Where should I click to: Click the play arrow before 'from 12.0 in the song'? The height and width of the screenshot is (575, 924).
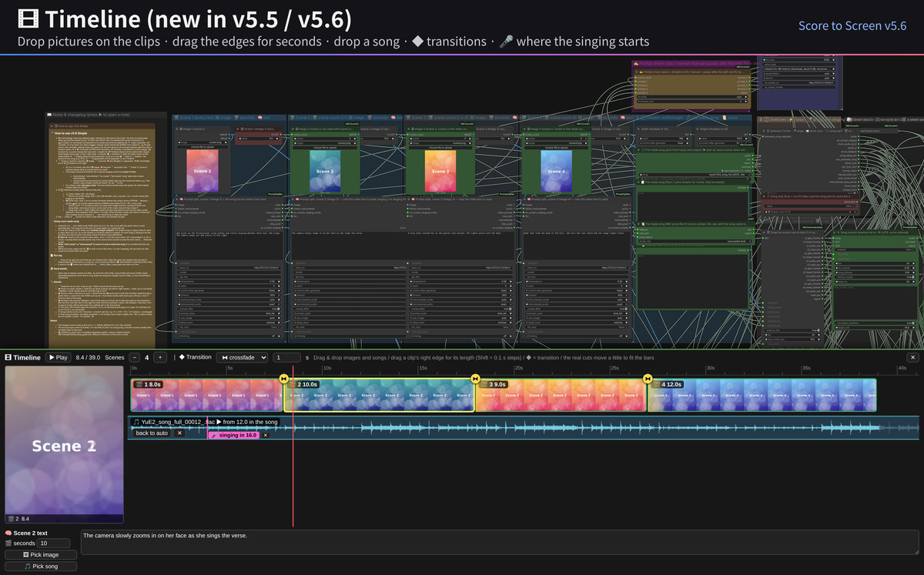(x=219, y=422)
